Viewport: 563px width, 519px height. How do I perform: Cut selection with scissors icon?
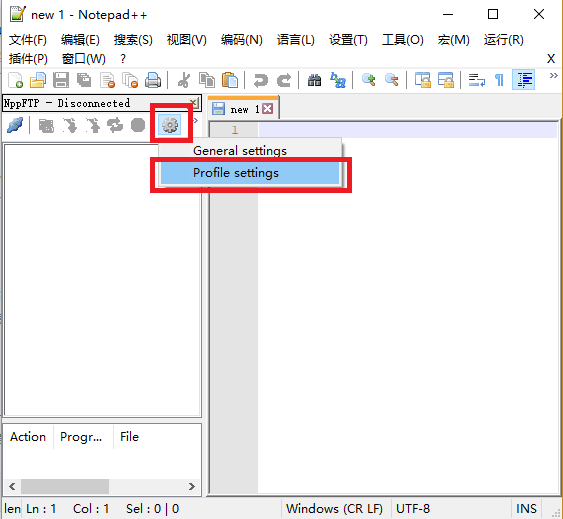tap(184, 80)
